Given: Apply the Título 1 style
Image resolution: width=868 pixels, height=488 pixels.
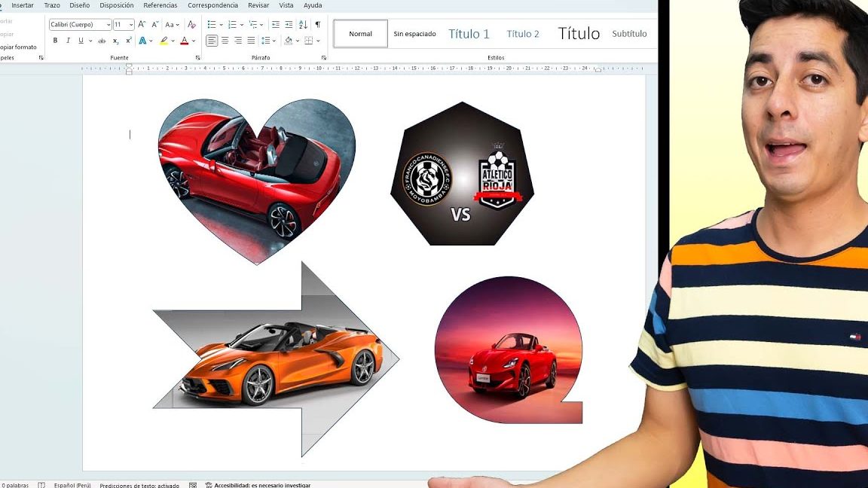Looking at the screenshot, I should click(469, 33).
